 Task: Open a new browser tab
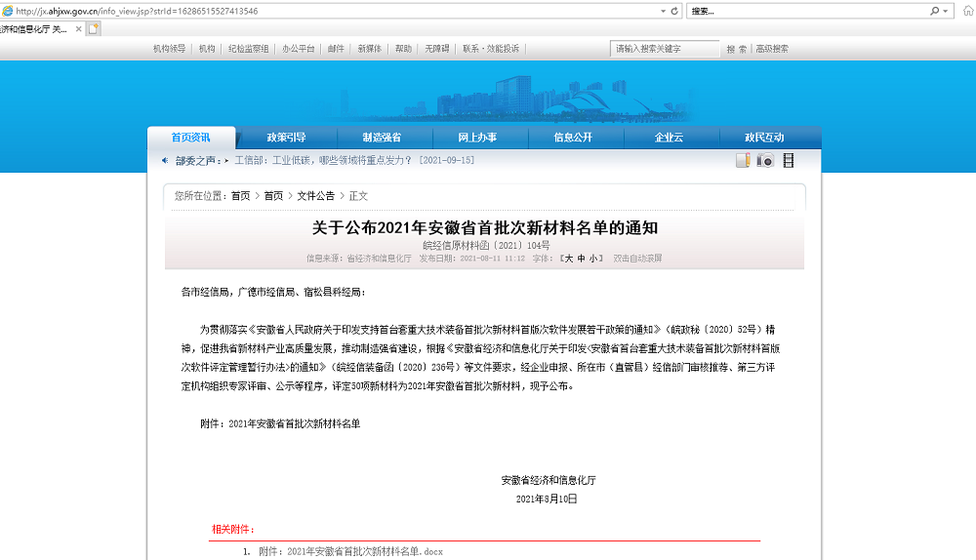click(x=94, y=29)
